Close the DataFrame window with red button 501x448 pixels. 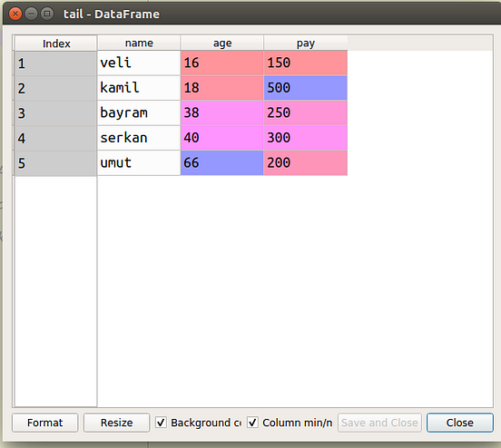[x=15, y=14]
